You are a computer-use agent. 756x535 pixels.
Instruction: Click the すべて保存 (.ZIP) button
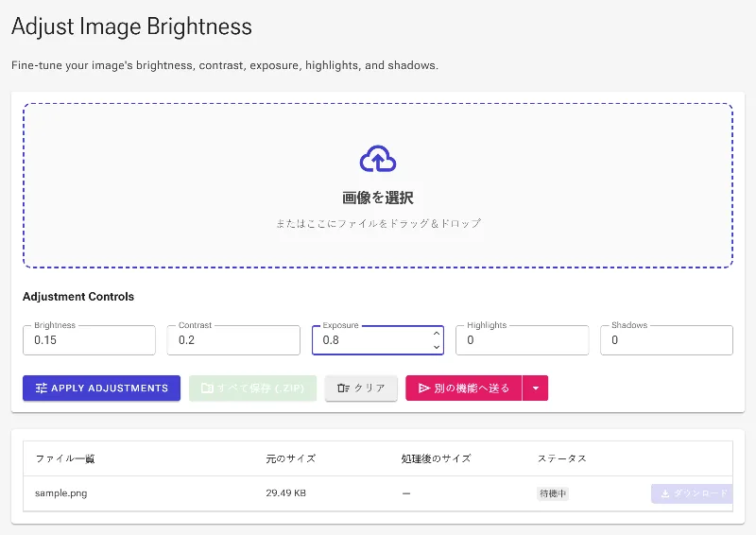click(252, 388)
